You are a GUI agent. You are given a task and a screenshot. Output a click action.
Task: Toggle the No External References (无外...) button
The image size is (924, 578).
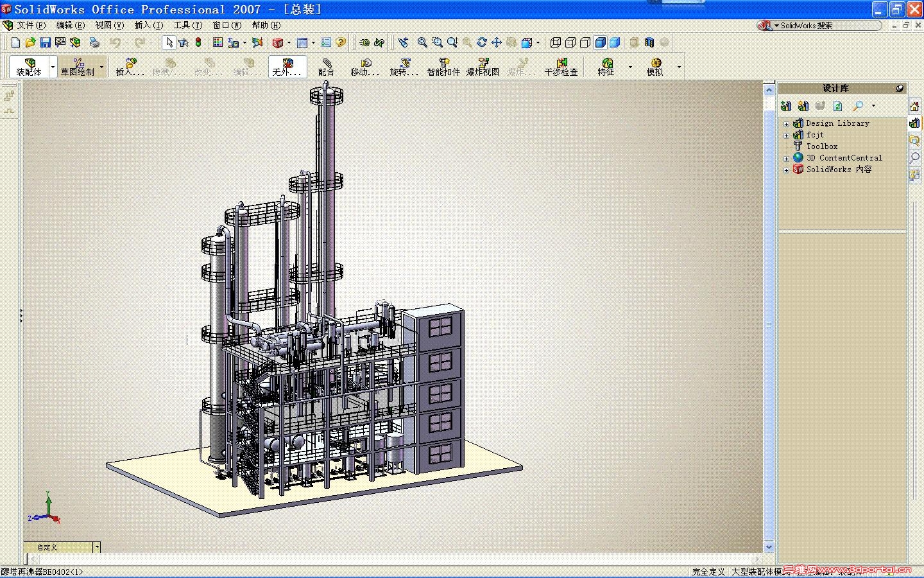tap(287, 67)
